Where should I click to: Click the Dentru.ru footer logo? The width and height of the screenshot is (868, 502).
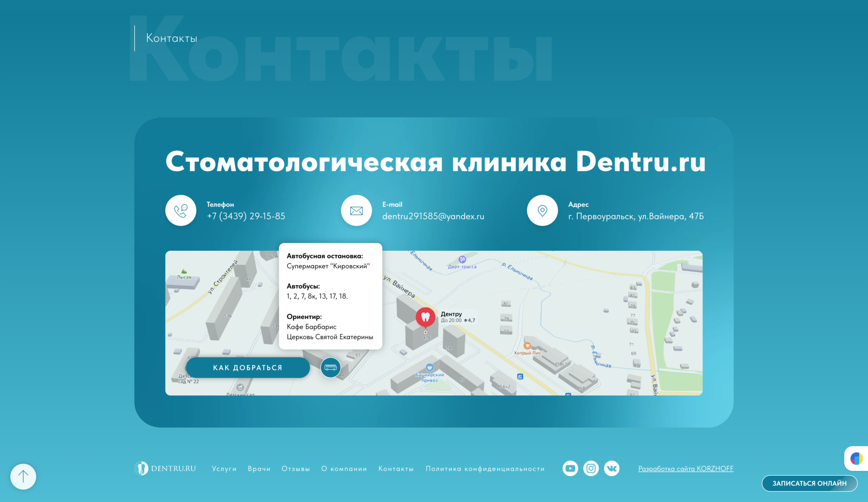pyautogui.click(x=165, y=468)
